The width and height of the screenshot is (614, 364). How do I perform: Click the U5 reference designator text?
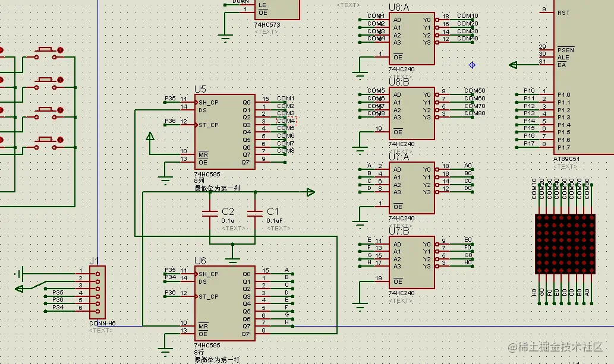200,89
